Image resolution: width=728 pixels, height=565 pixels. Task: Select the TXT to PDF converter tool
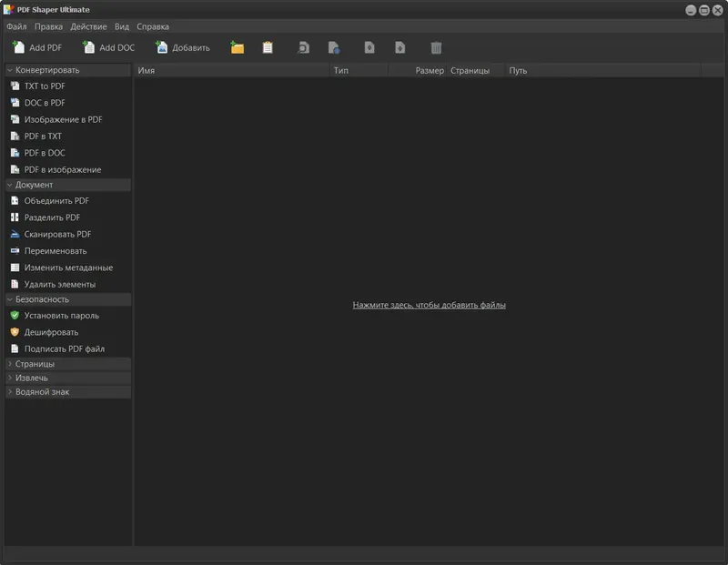(43, 86)
